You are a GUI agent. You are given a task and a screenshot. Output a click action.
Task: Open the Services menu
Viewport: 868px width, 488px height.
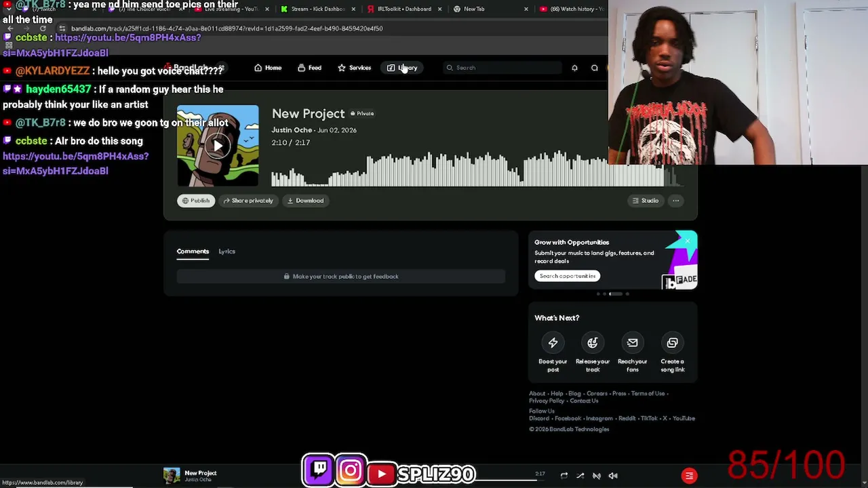coord(354,68)
